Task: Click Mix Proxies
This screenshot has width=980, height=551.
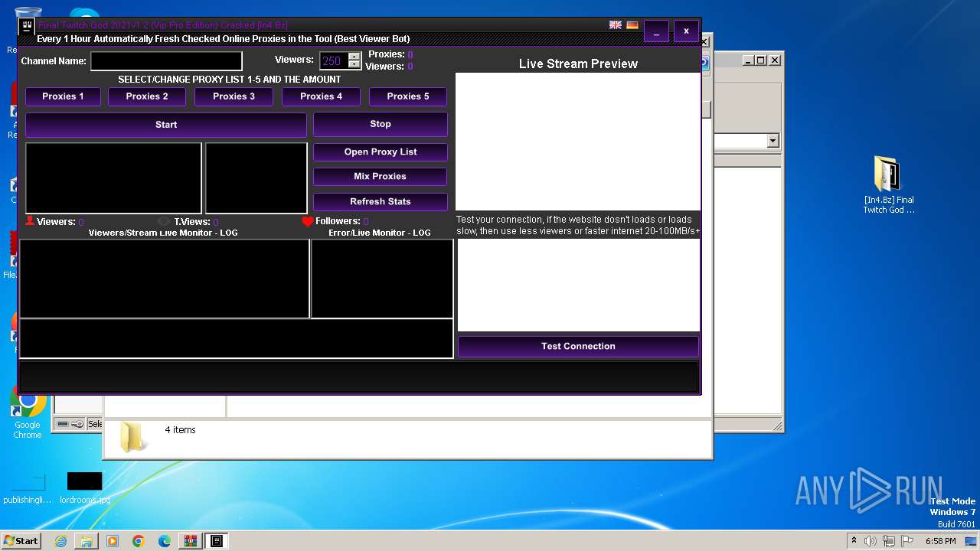Action: click(x=381, y=176)
